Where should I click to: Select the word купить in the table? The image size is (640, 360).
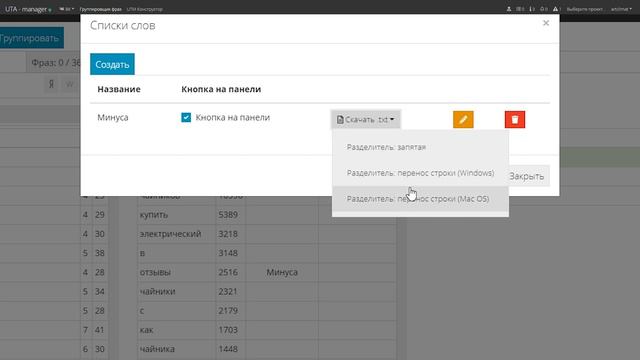click(x=154, y=215)
